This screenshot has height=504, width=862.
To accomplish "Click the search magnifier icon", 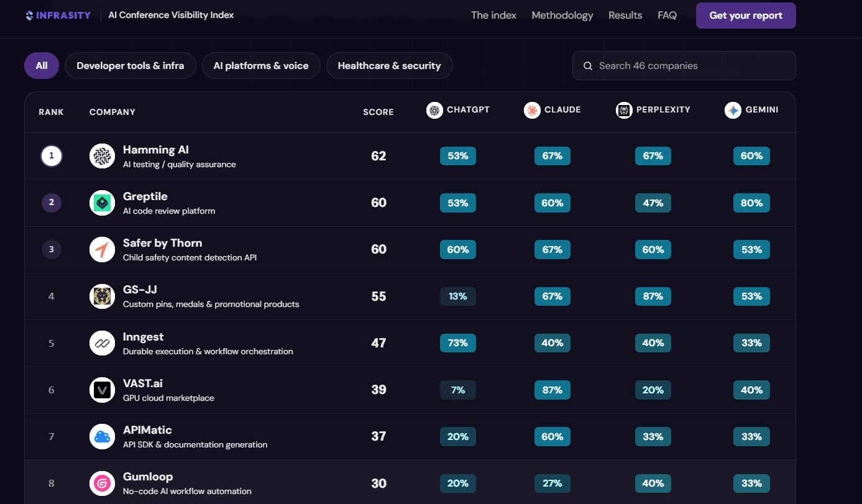I will click(x=587, y=66).
